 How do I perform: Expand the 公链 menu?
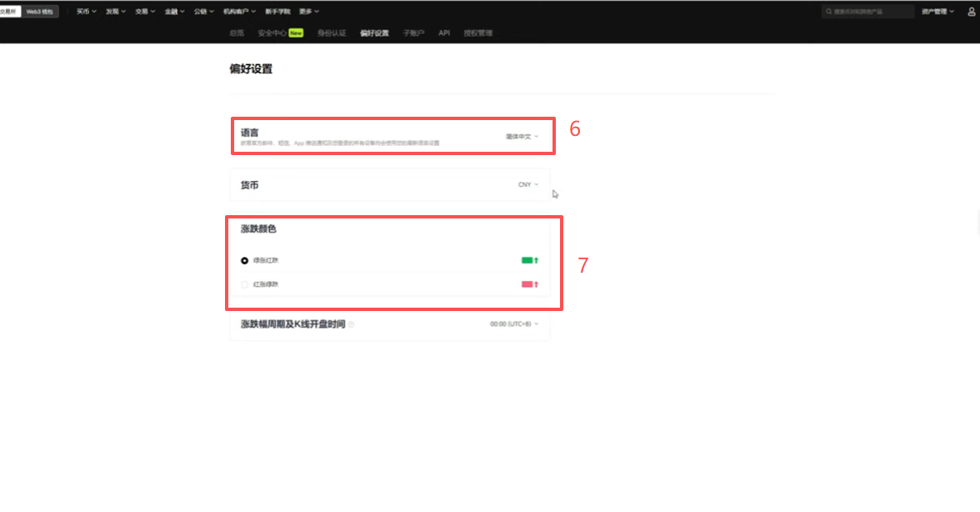tap(203, 11)
